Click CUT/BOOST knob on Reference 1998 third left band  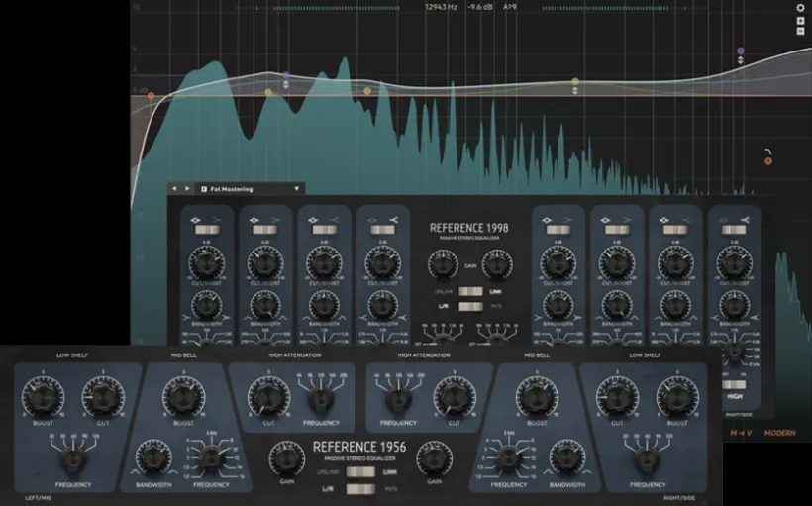(x=324, y=262)
